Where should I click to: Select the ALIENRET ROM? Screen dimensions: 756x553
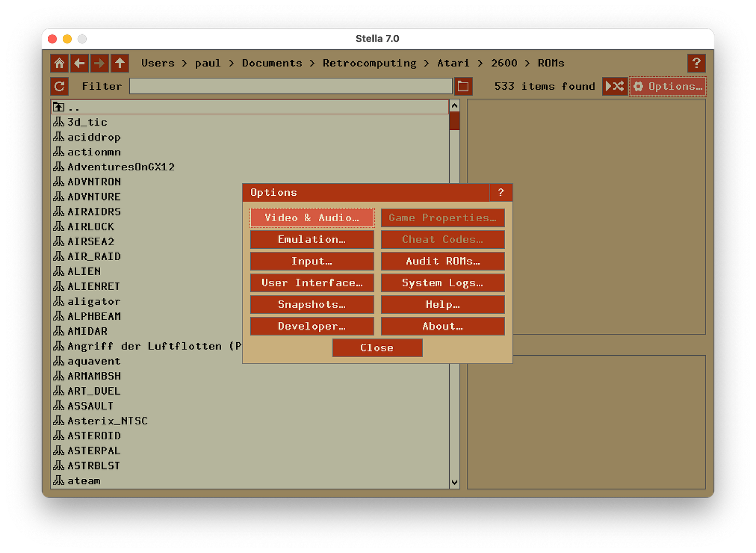point(146,287)
